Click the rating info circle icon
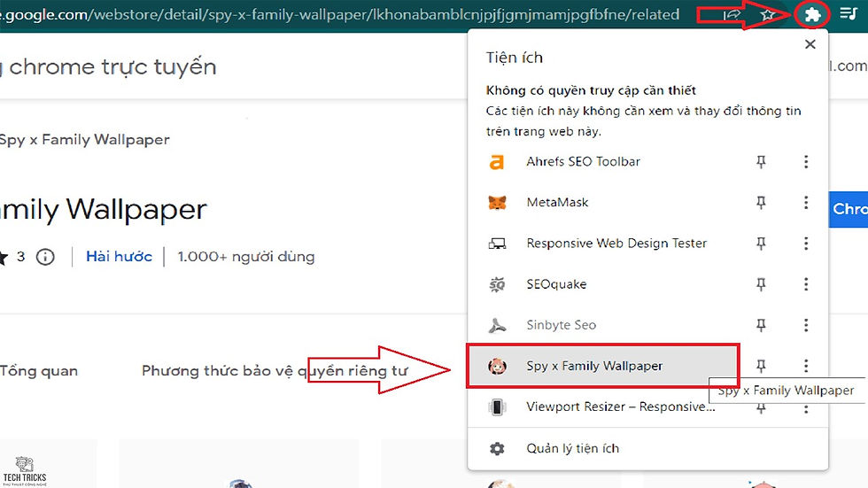The height and width of the screenshot is (488, 868). pos(45,257)
